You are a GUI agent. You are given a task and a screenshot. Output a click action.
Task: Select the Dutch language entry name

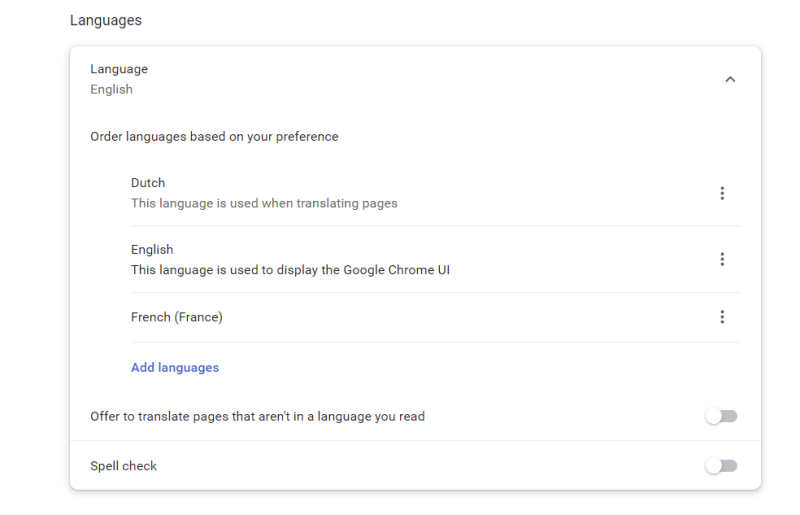[148, 183]
